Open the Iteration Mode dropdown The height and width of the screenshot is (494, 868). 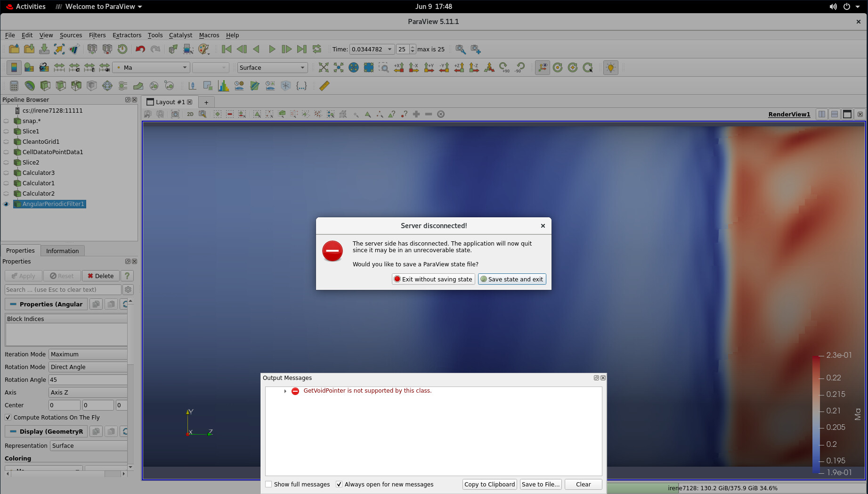[88, 354]
